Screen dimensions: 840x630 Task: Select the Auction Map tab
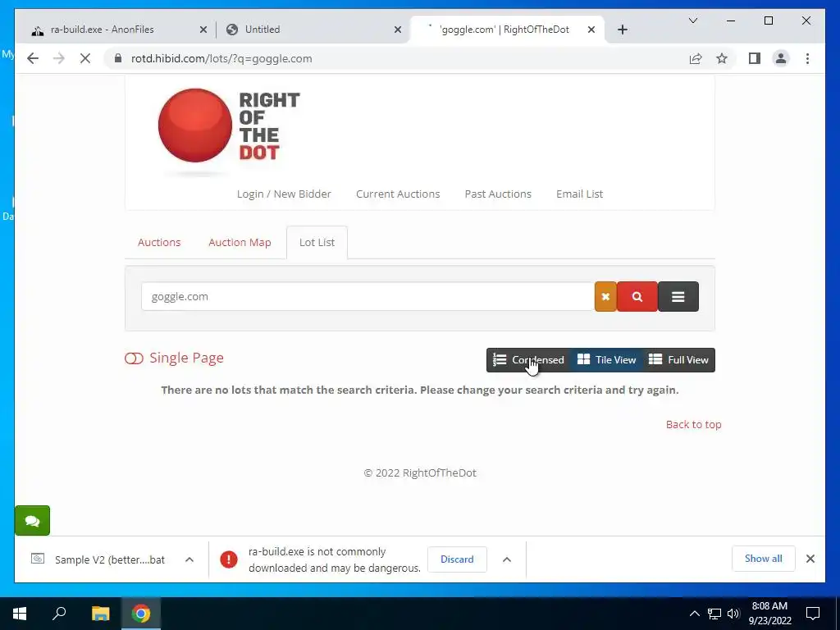coord(240,242)
